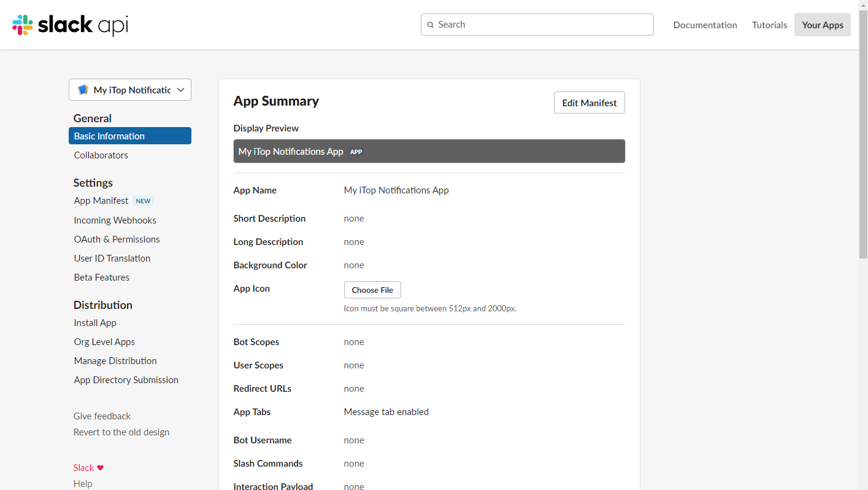868x490 pixels.
Task: Click the Edit Manifest button
Action: tap(589, 103)
